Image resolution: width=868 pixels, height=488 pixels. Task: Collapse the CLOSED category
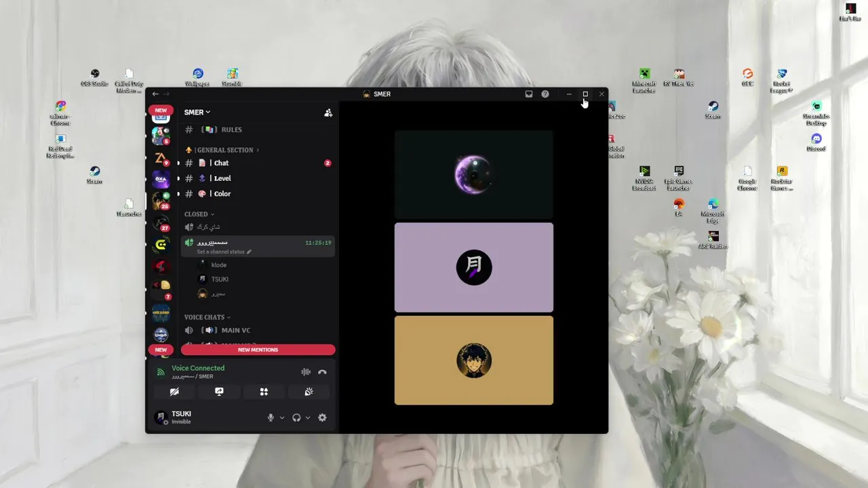point(199,214)
